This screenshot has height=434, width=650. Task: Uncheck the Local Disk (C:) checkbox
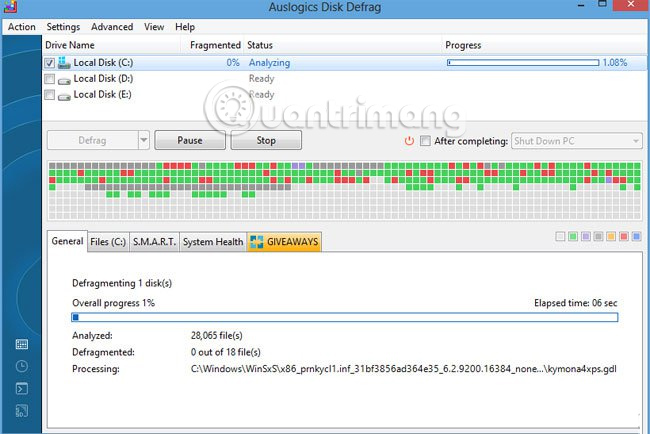tap(49, 63)
